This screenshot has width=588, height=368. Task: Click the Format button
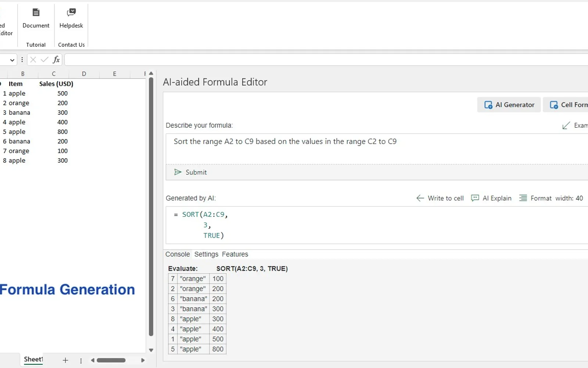[x=535, y=198]
